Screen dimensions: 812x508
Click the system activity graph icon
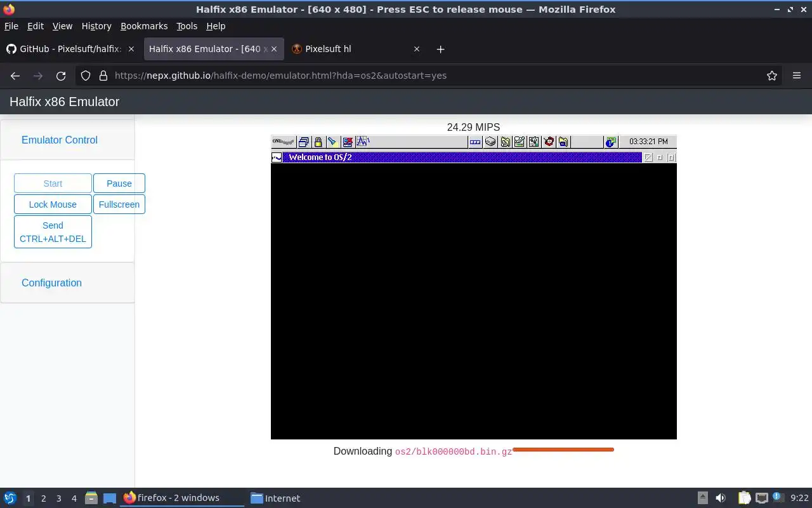(x=363, y=142)
